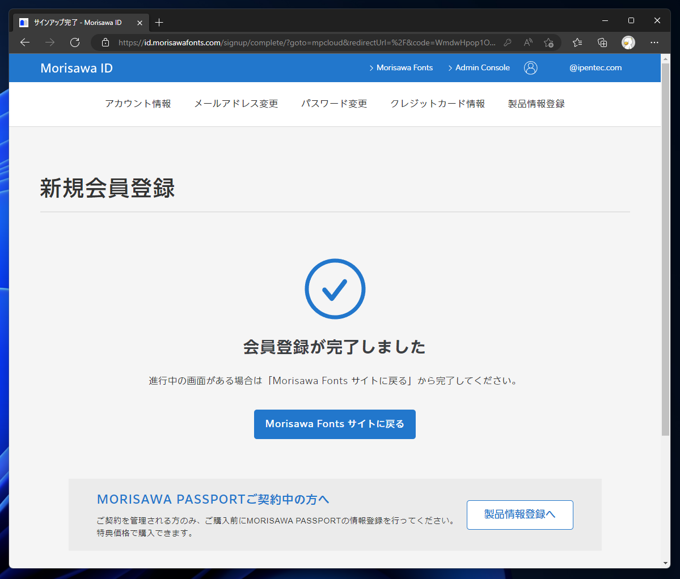
Task: Select the サインアップ完了 - Morisawa ID tab
Action: coord(81,23)
